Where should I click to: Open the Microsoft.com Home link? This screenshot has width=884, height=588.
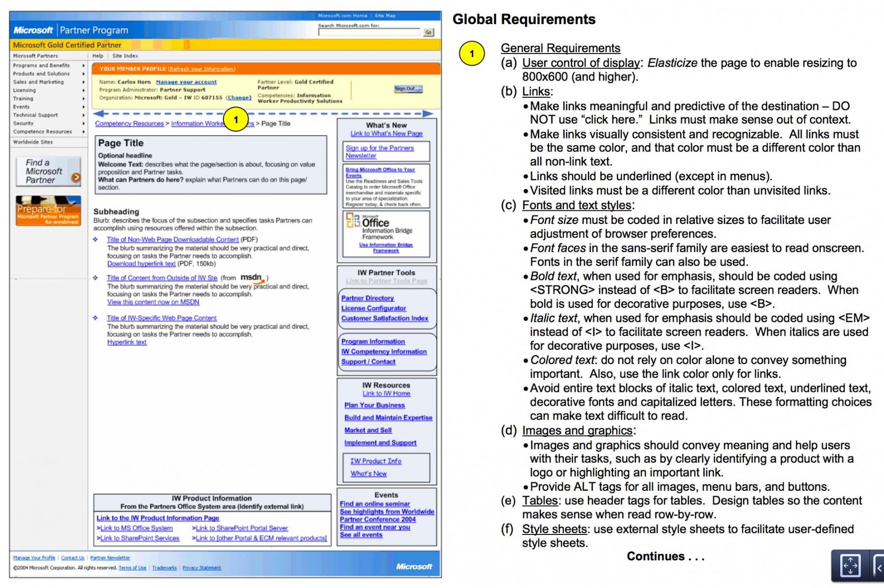[342, 16]
